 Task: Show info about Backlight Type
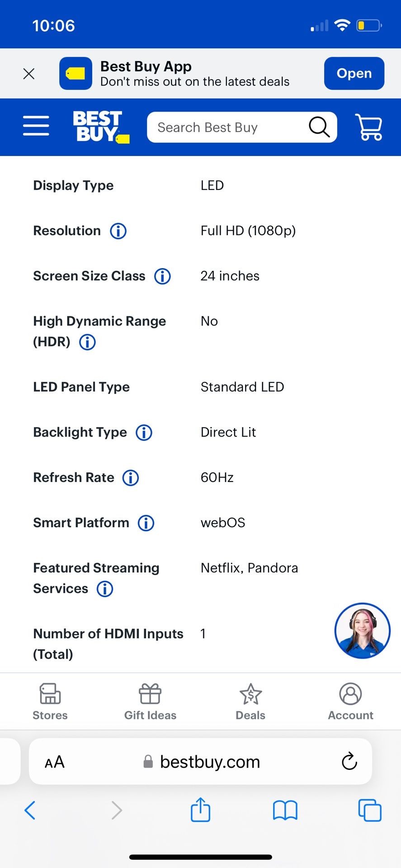coord(144,433)
